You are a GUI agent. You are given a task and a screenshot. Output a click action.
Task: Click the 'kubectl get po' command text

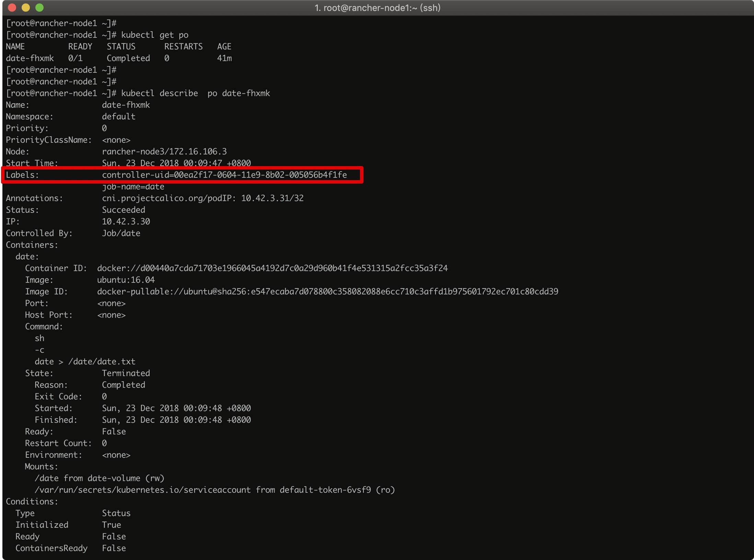[x=154, y=35]
